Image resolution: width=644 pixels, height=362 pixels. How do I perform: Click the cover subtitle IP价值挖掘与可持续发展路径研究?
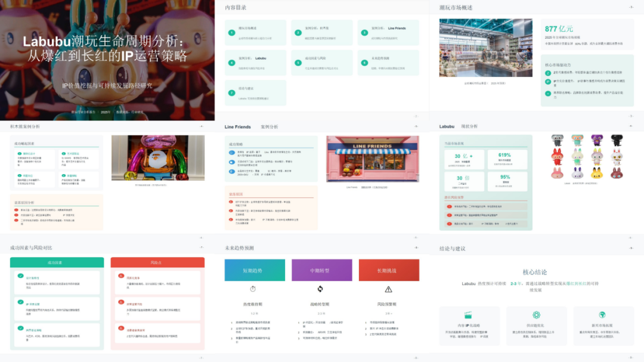click(107, 85)
